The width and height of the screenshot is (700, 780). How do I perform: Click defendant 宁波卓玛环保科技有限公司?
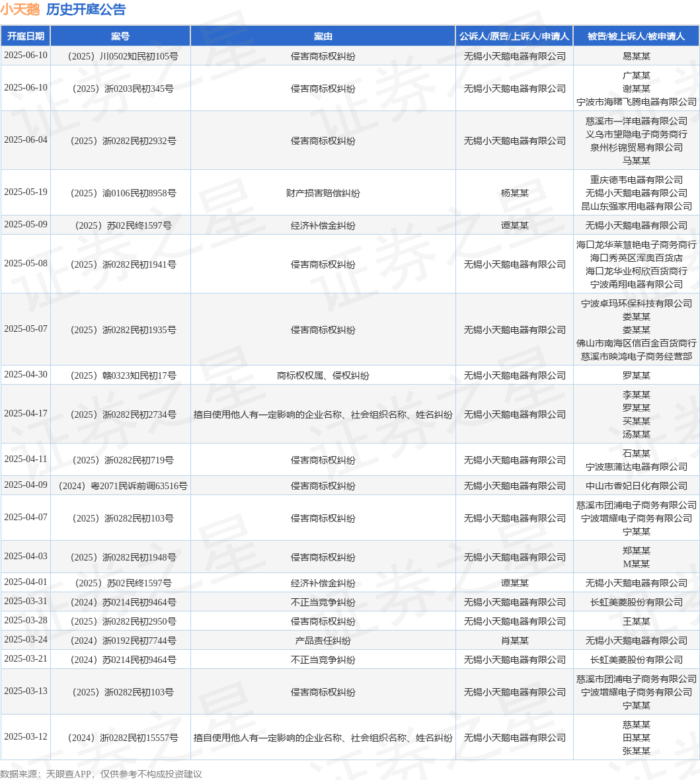pyautogui.click(x=637, y=303)
